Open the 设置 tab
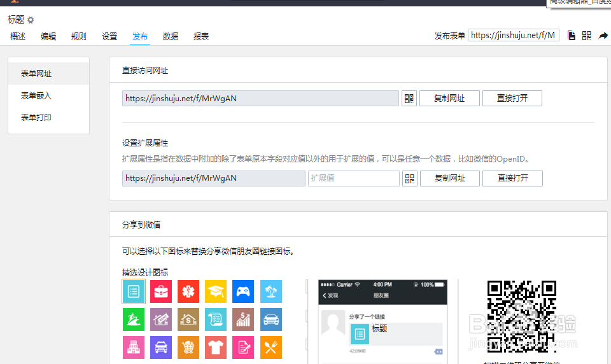This screenshot has height=364, width=611. click(x=109, y=37)
